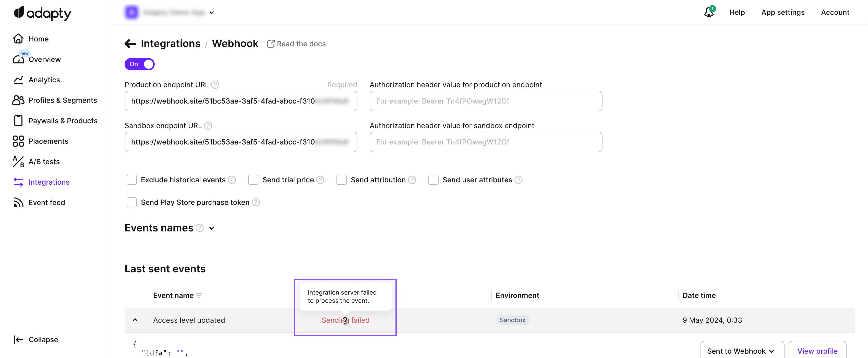Expand the Events names section
This screenshot has height=358, width=868.
(212, 228)
